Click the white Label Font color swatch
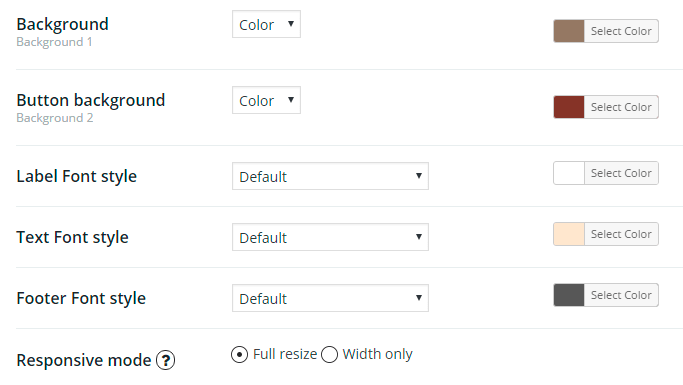 point(569,173)
